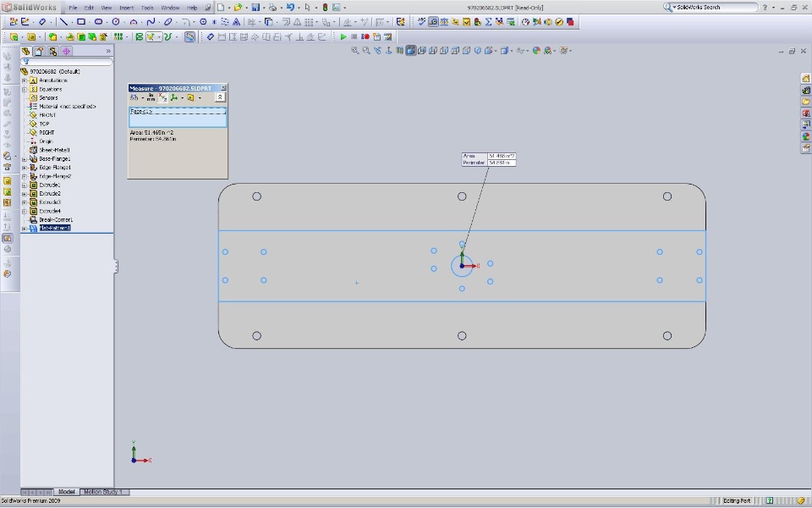Select the Line sketch tool
Viewport: 812px width, 508px height.
click(63, 22)
